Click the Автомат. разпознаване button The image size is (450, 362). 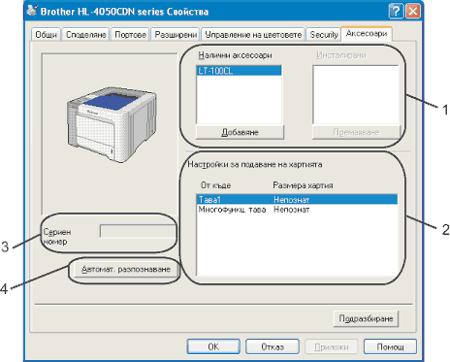pyautogui.click(x=126, y=269)
